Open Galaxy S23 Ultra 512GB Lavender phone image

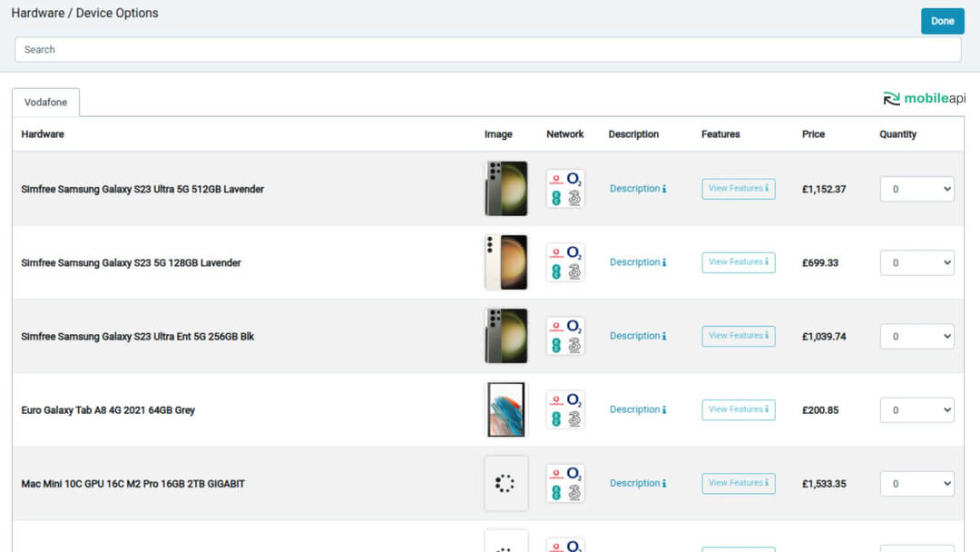point(505,188)
